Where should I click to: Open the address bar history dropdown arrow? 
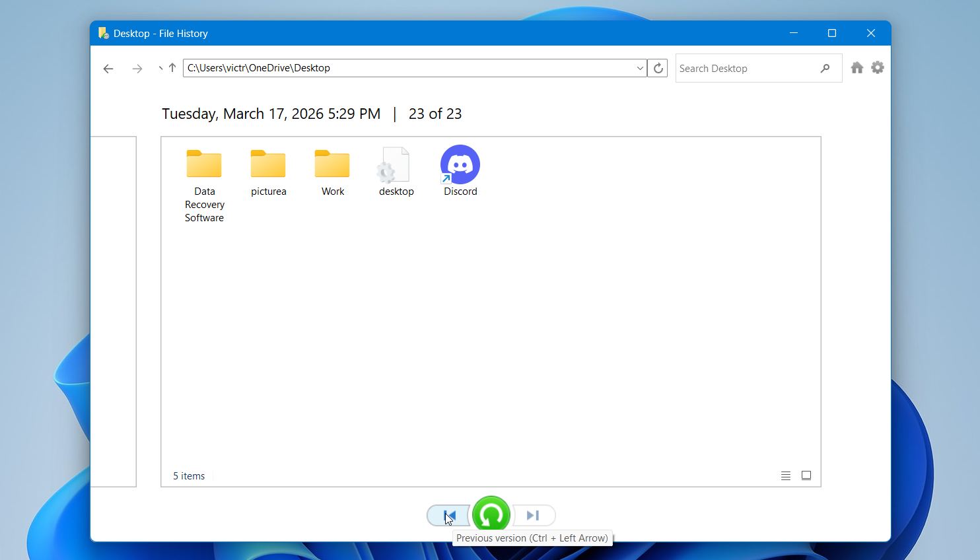pyautogui.click(x=639, y=68)
